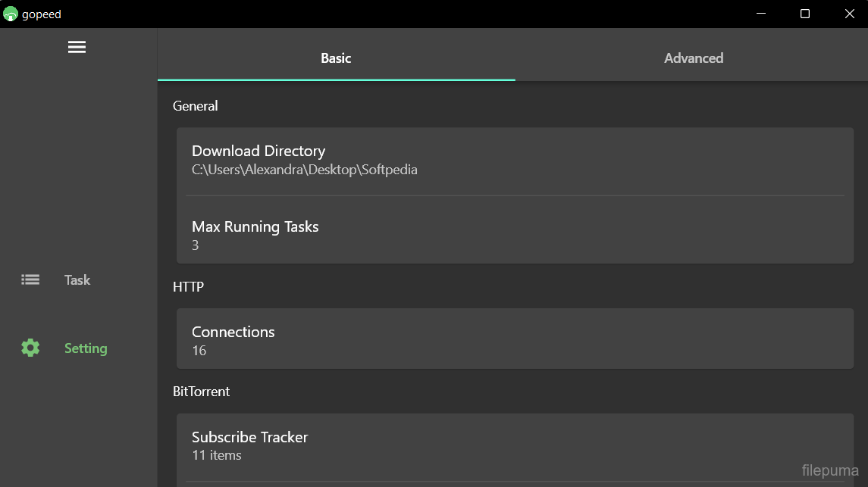Close the gopeed window
Image resolution: width=868 pixels, height=487 pixels.
849,14
